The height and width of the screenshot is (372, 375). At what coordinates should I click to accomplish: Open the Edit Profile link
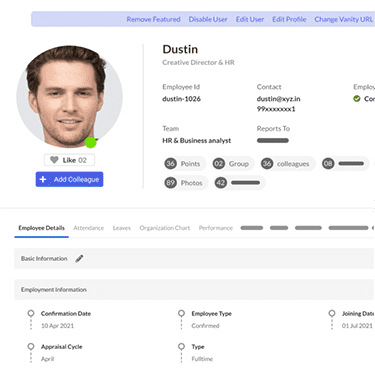[x=289, y=19]
